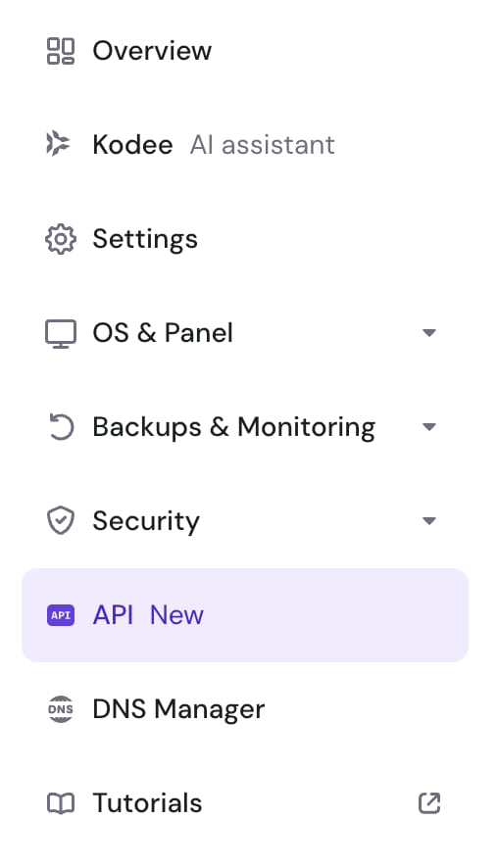Click the Settings gear icon

click(x=61, y=239)
